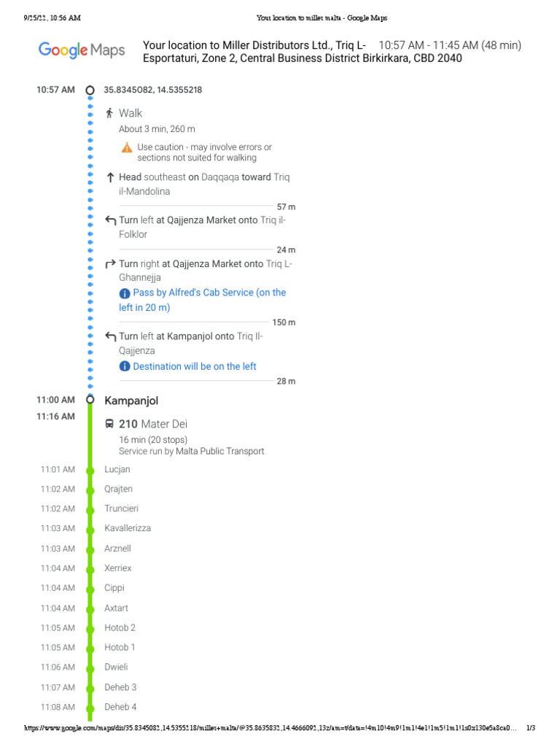Click the turn right arrow icon

110,264
